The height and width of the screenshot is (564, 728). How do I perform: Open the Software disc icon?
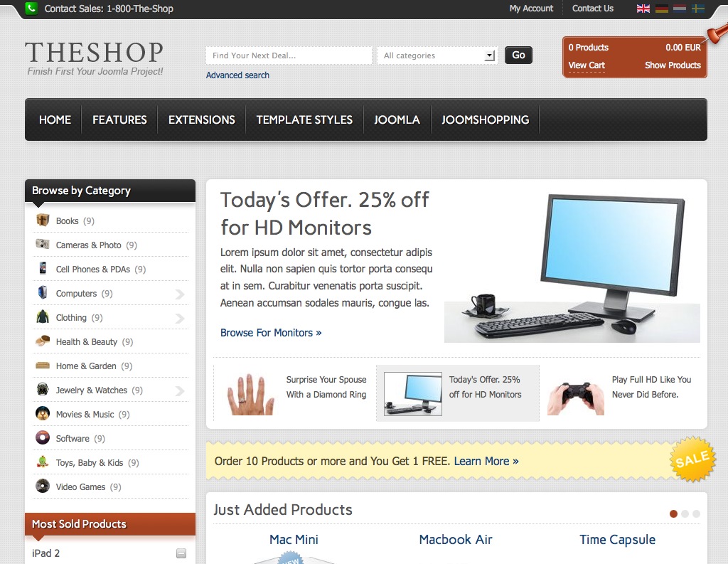pos(43,437)
